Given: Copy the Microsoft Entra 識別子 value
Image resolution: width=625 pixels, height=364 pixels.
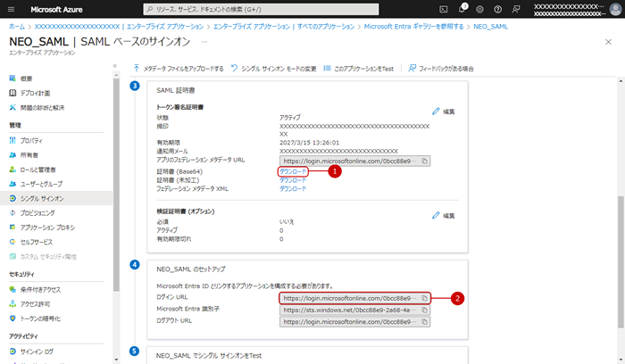Looking at the screenshot, I should click(424, 310).
